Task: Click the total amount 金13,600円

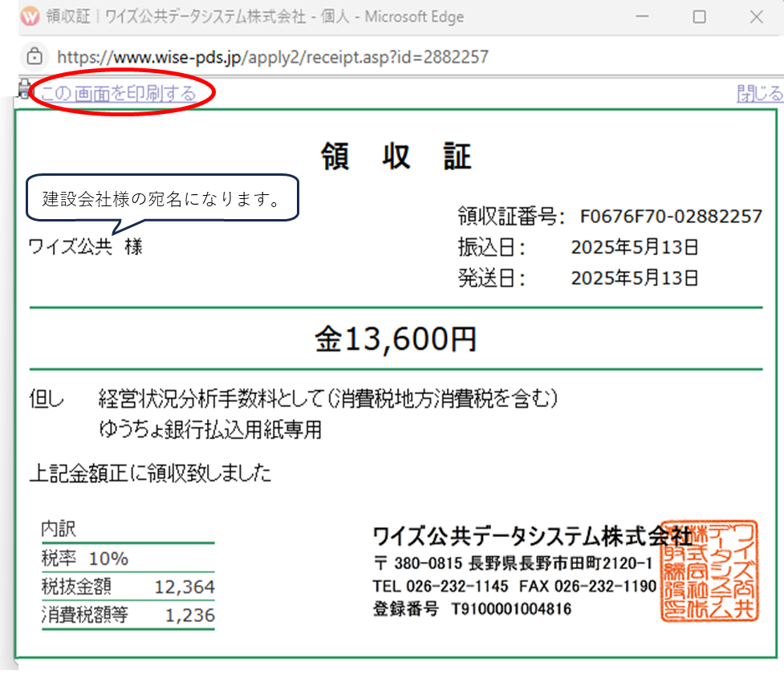Action: tap(396, 339)
